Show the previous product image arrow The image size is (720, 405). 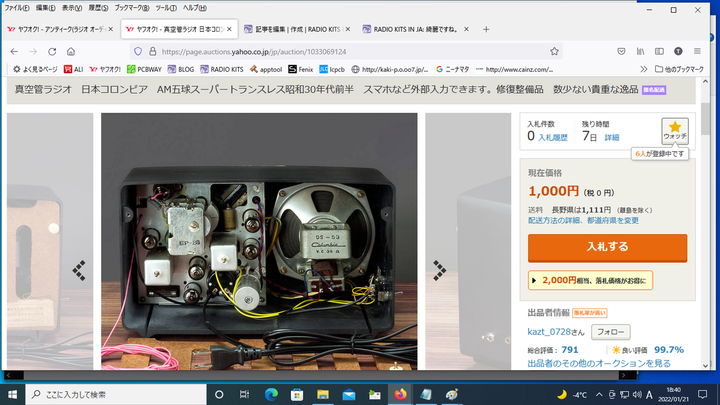tap(79, 269)
